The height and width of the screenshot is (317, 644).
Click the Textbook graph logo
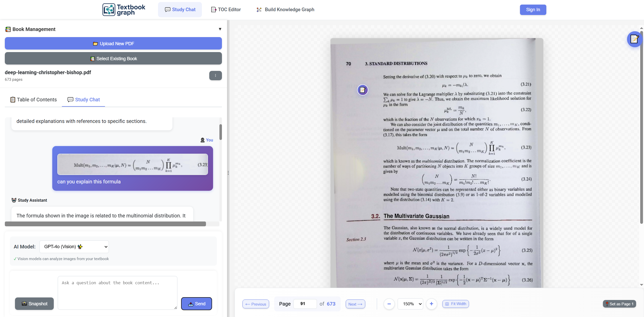[124, 10]
